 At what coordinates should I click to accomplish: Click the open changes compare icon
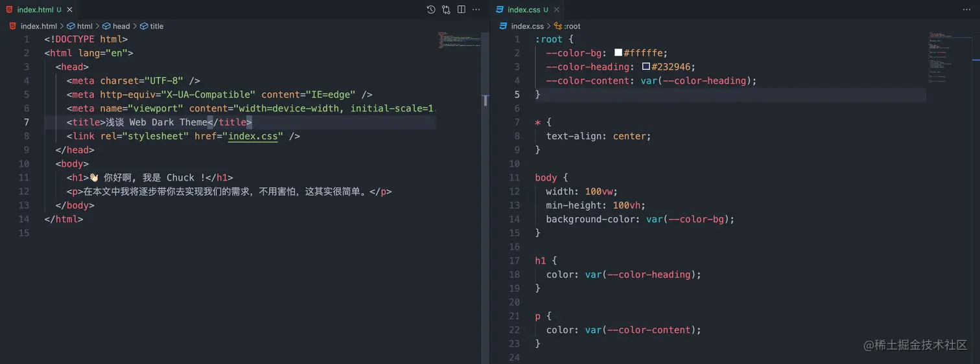click(x=446, y=10)
